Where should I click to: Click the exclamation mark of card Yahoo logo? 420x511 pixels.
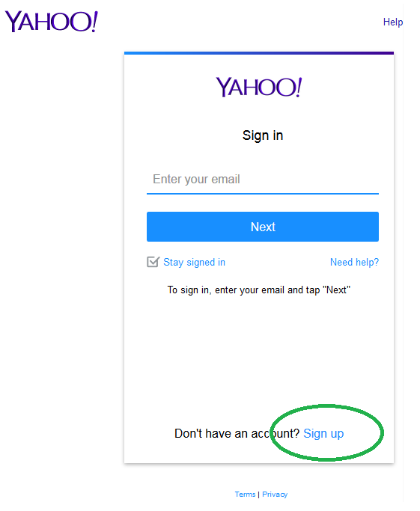299,87
